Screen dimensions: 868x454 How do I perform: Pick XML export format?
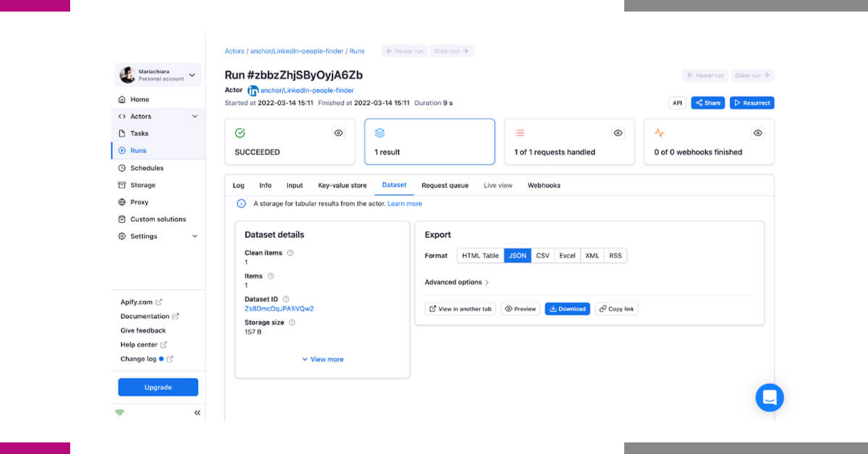(592, 256)
